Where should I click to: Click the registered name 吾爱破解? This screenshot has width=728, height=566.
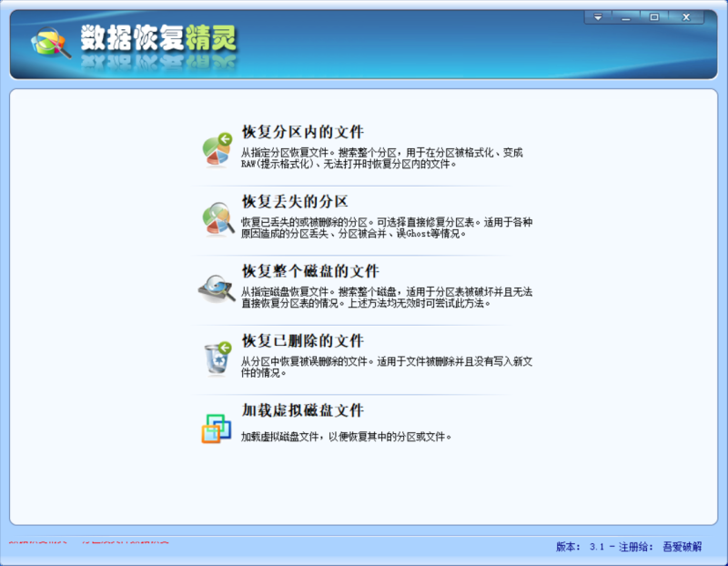click(x=682, y=547)
